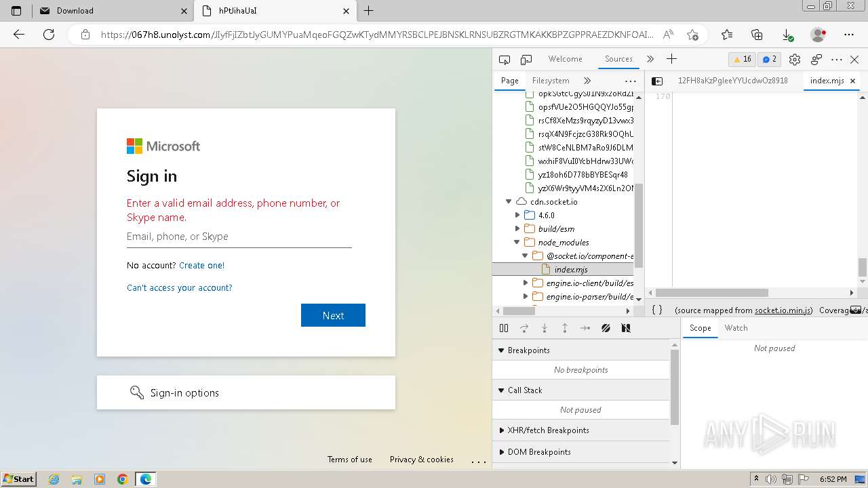Open DevTools settings gear
Screen dimensions: 868x488
[x=795, y=60]
